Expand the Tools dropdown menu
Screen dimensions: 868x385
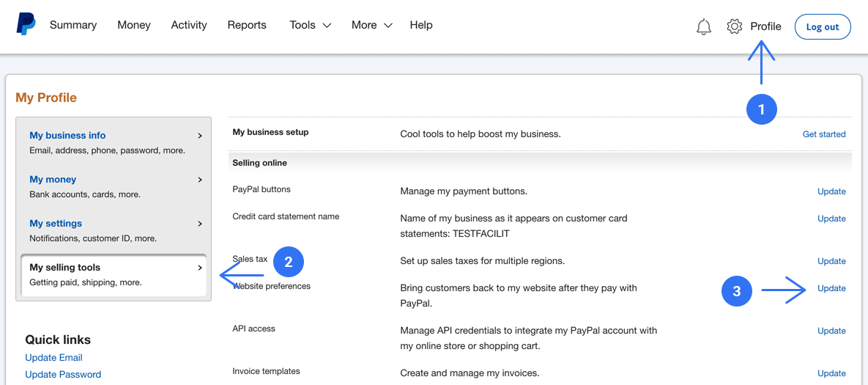click(x=311, y=25)
